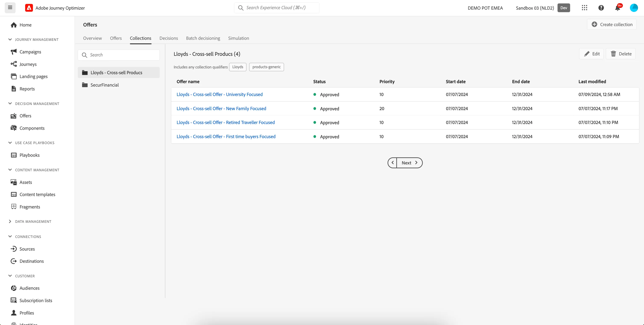Open Landing pages in sidebar
Viewport: 644px width, 325px height.
29,76
